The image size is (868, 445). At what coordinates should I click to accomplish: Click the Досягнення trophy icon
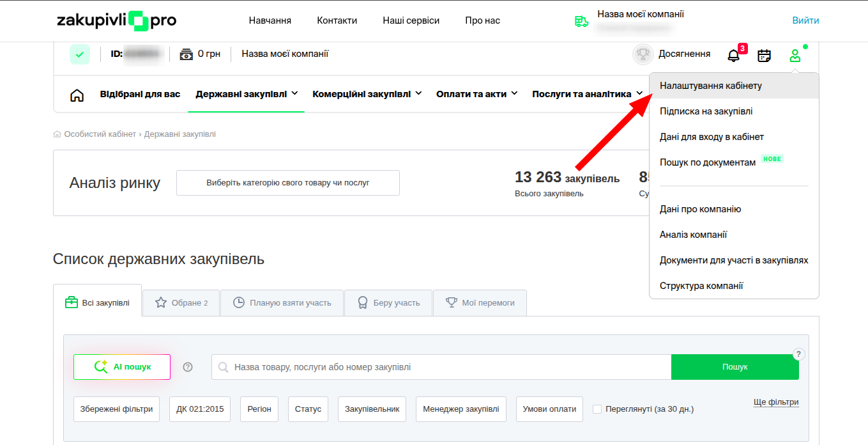tap(643, 54)
